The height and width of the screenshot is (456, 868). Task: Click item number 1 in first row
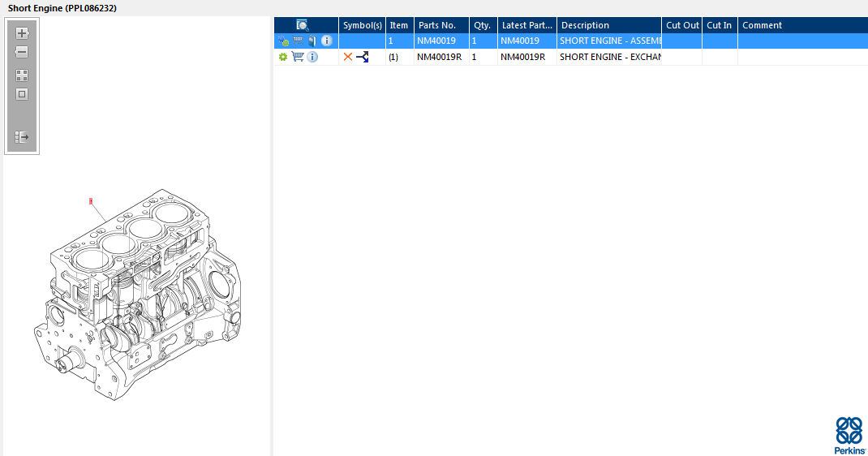390,41
